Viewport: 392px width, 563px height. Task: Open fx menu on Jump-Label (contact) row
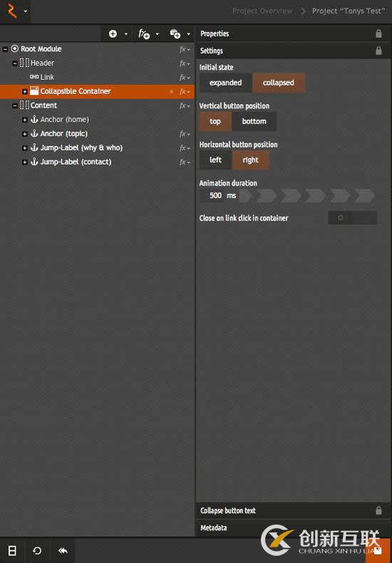click(185, 162)
